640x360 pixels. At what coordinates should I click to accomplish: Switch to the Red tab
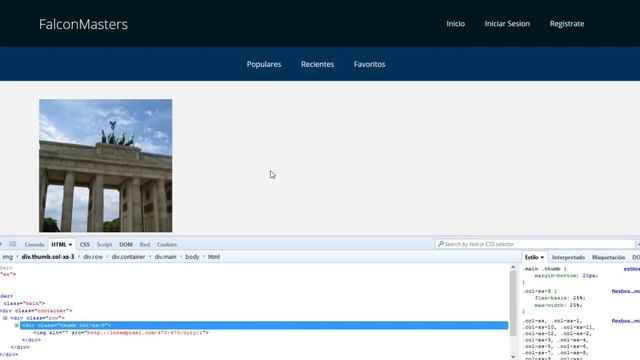[x=144, y=244]
